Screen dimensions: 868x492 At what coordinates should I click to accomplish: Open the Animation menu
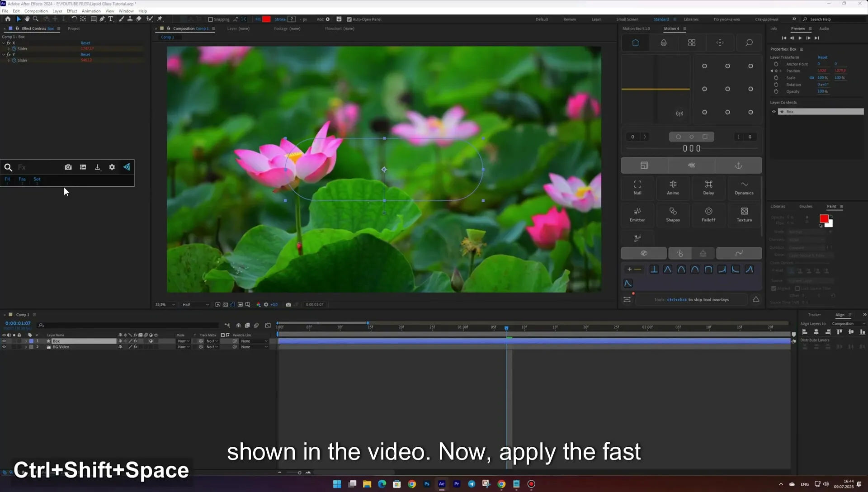91,11
